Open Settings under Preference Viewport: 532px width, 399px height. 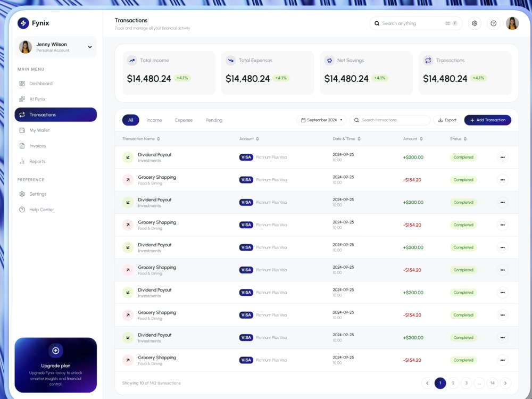[x=56, y=194]
